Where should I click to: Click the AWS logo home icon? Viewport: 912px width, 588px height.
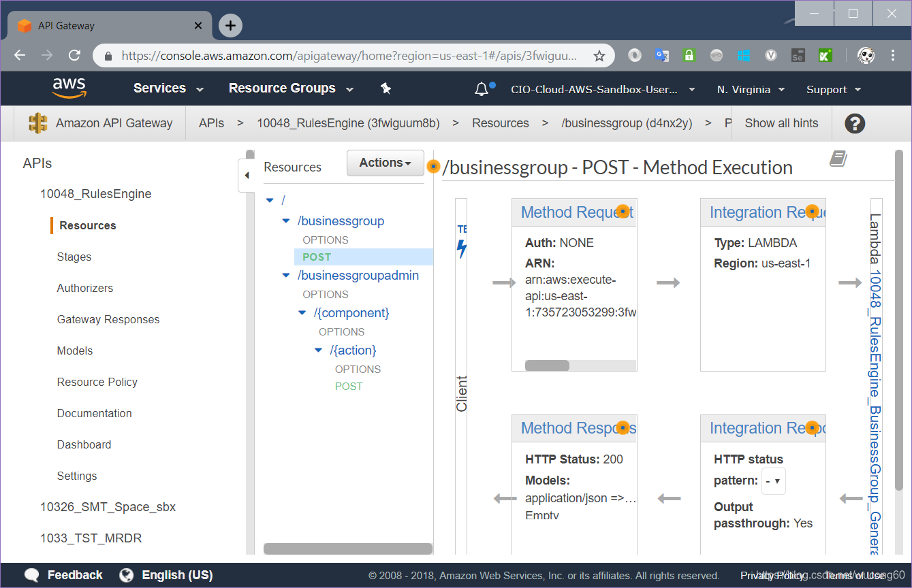[x=69, y=88]
